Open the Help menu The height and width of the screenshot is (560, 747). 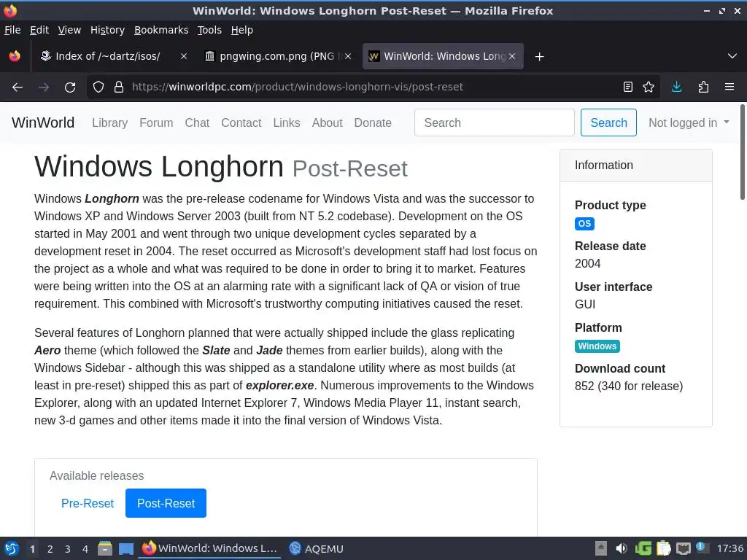coord(242,30)
